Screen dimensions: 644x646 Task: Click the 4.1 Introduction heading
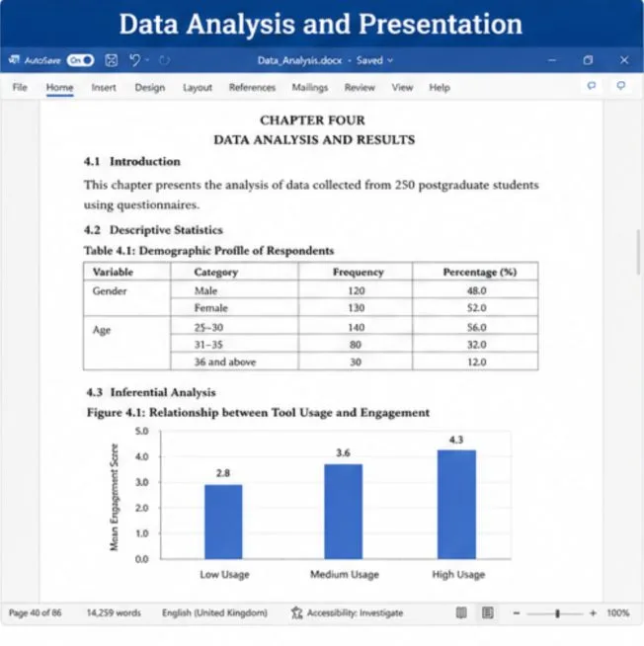(x=131, y=161)
